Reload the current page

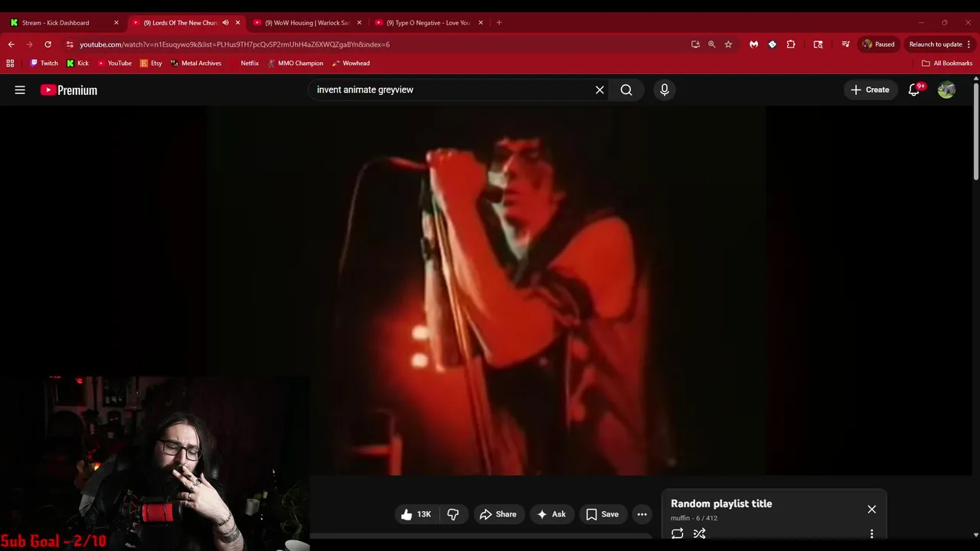[x=47, y=44]
